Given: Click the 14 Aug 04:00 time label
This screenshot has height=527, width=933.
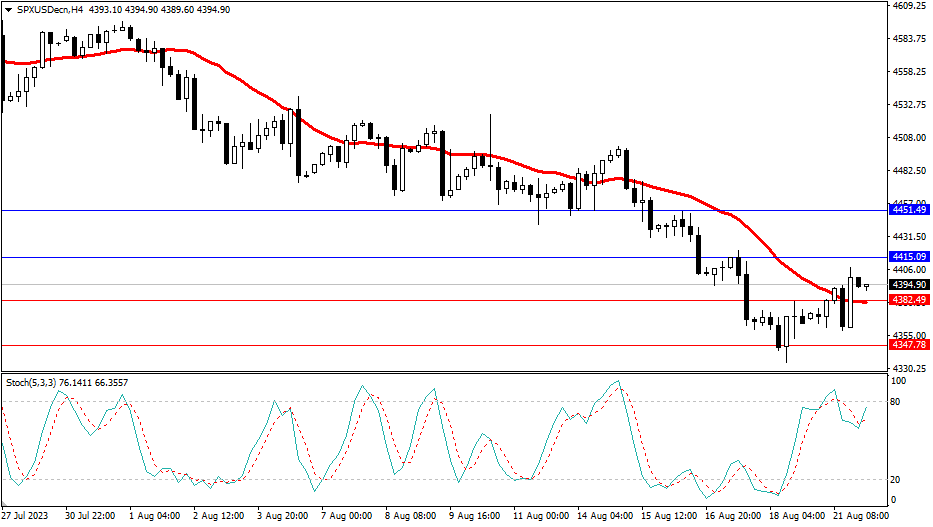Looking at the screenshot, I should (604, 517).
